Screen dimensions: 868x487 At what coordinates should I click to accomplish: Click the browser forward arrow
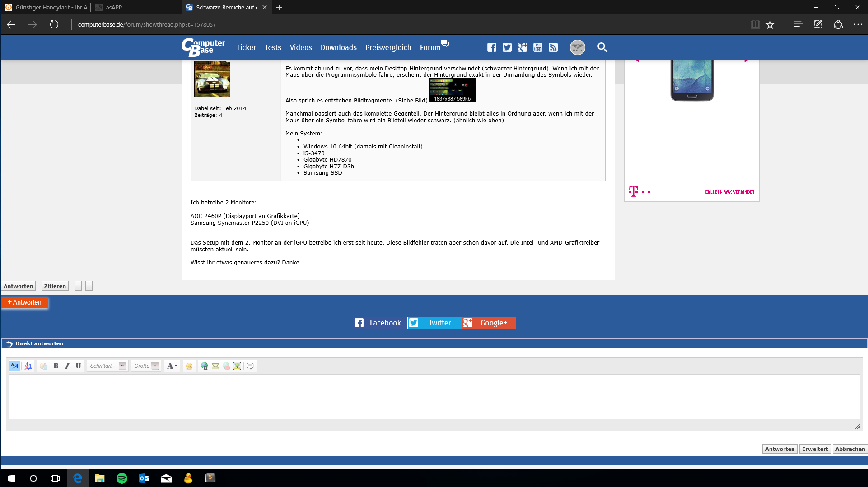point(33,25)
